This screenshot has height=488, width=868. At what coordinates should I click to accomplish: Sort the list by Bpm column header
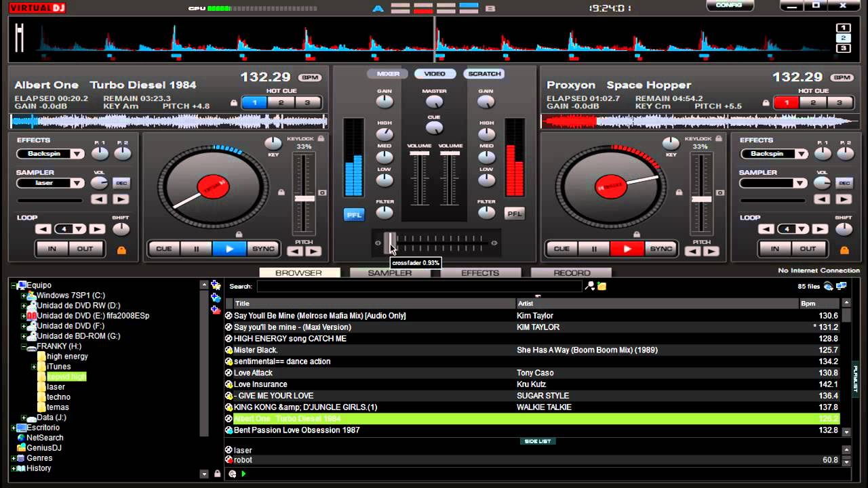tap(818, 304)
